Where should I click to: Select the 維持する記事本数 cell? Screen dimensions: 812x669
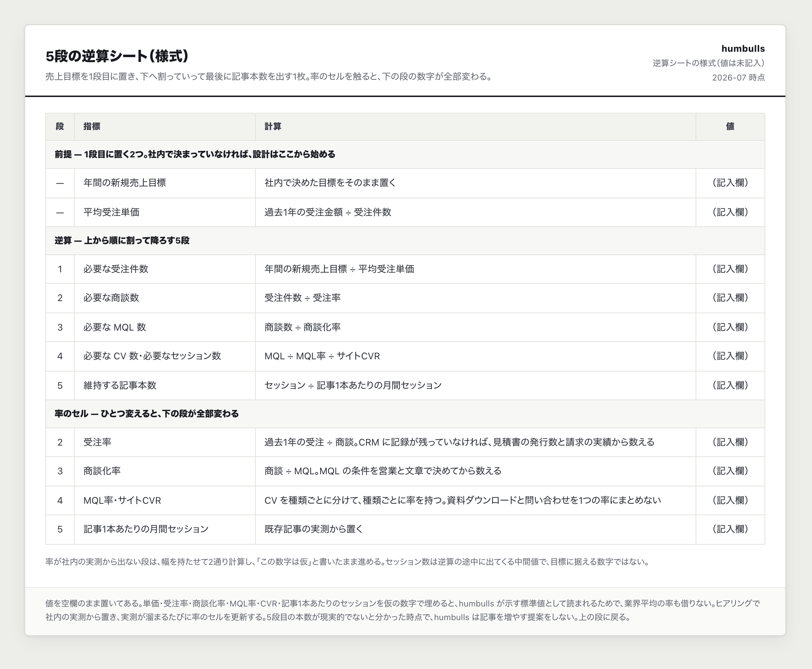click(x=165, y=386)
